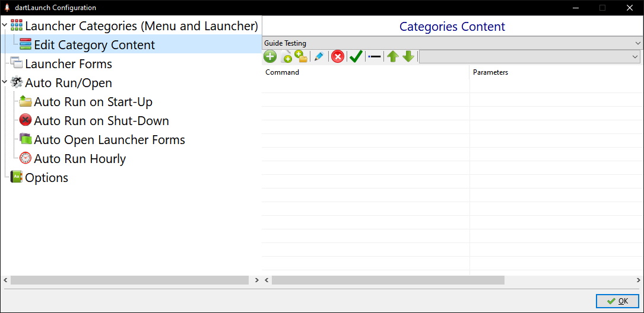This screenshot has height=313, width=644.
Task: Click the stacked bars icon beside Edit Category Content
Action: tap(26, 44)
